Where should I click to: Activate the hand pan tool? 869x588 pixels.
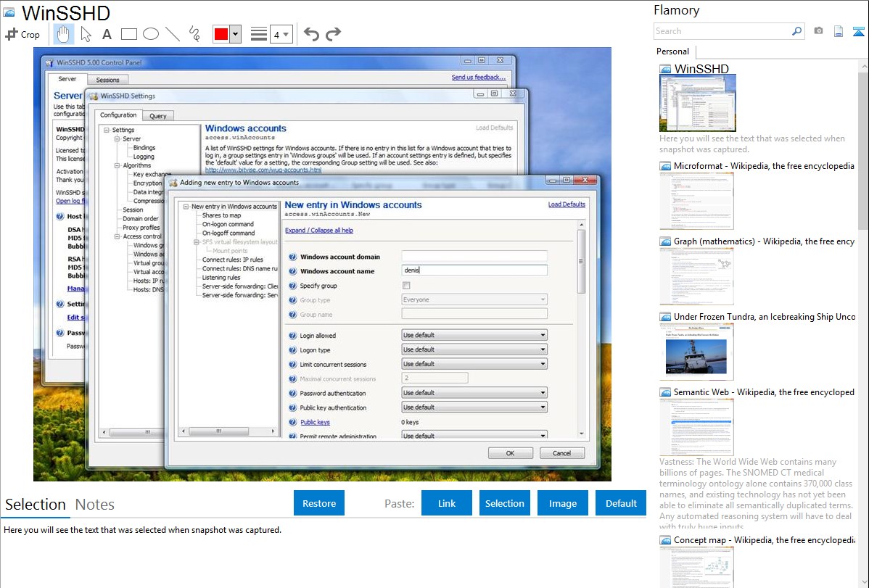click(x=63, y=34)
